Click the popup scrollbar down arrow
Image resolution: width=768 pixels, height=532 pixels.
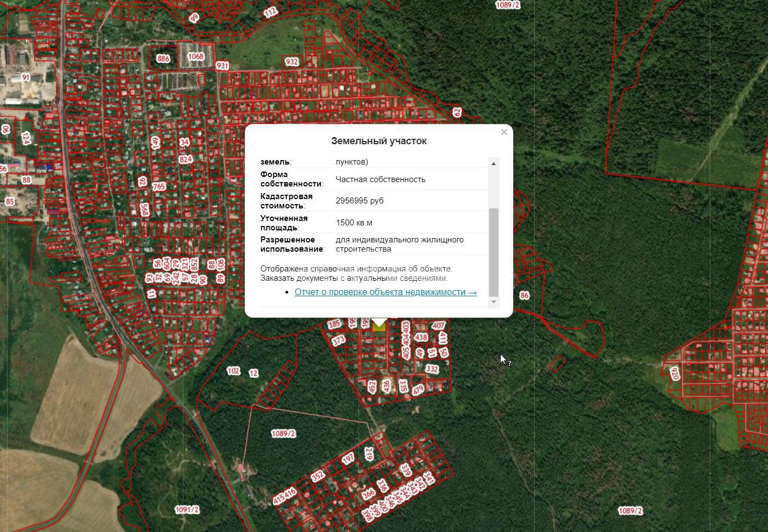494,302
